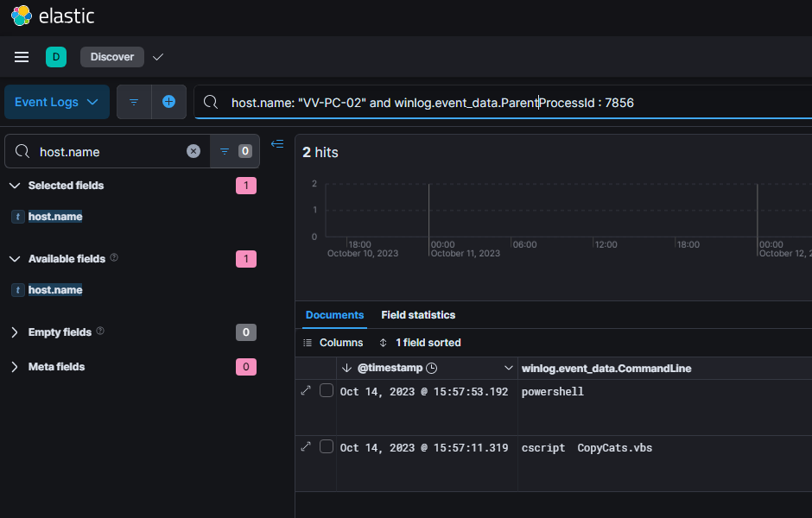Select the powershell row checkbox
This screenshot has height=518, width=812.
(x=327, y=391)
